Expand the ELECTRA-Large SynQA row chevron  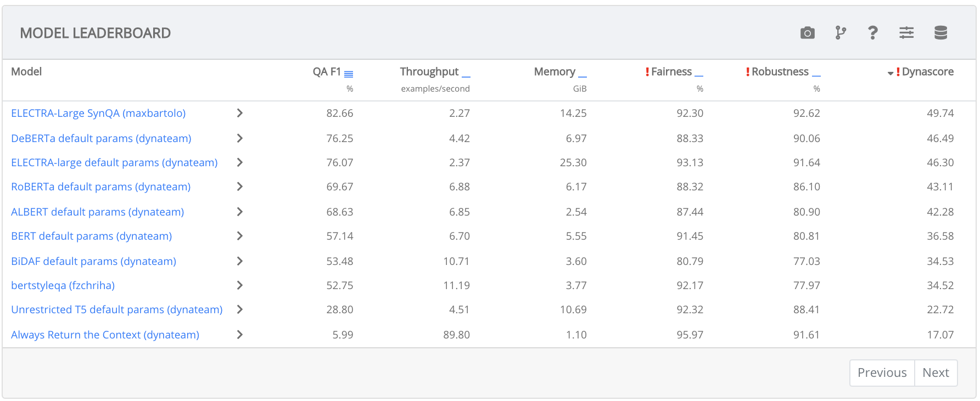[239, 113]
